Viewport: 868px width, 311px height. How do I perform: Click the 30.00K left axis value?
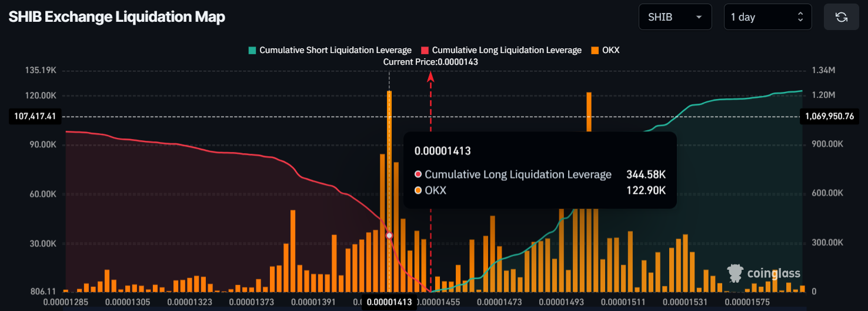pyautogui.click(x=43, y=244)
